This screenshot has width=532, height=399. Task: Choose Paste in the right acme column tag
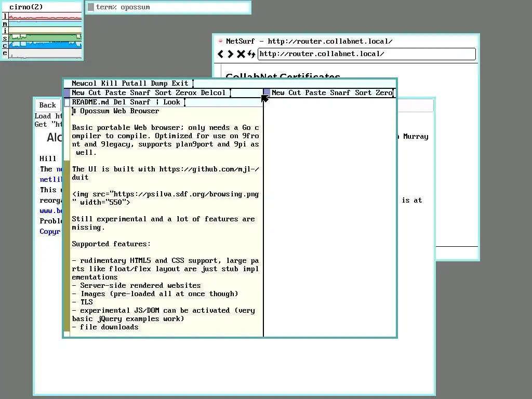pyautogui.click(x=315, y=92)
